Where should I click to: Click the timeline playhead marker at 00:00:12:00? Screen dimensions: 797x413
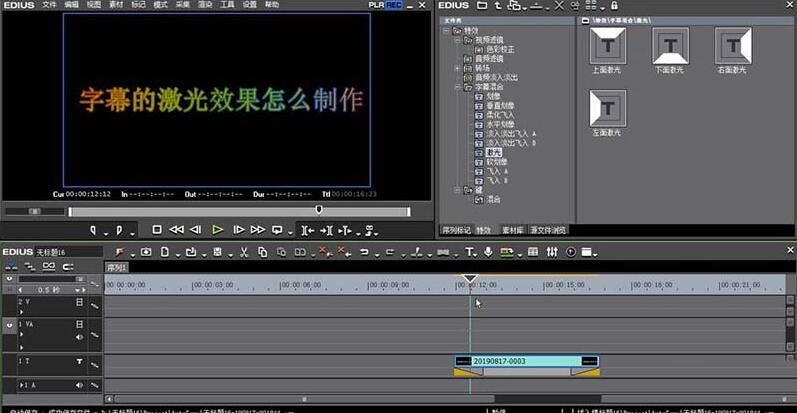click(x=470, y=278)
